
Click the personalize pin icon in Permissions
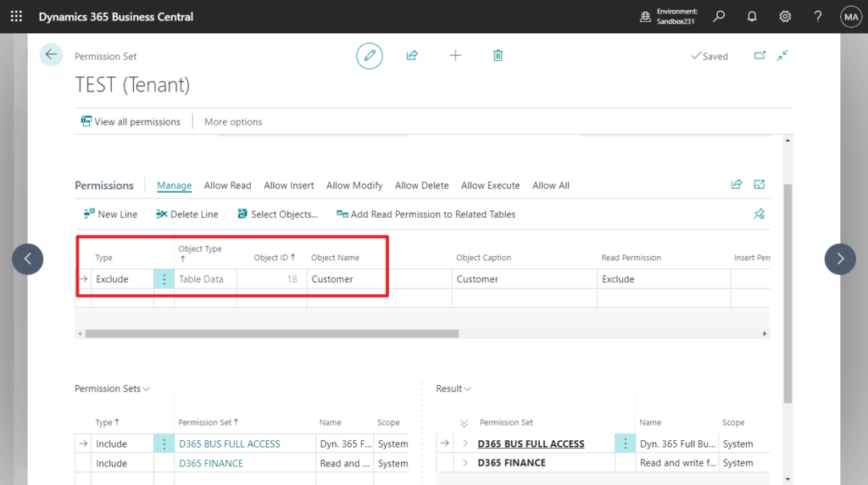pyautogui.click(x=759, y=214)
